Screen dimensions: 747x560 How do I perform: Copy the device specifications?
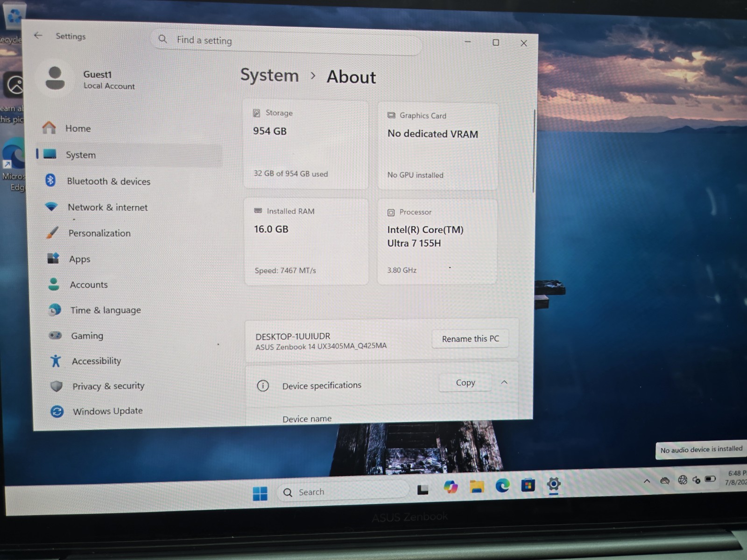(465, 382)
